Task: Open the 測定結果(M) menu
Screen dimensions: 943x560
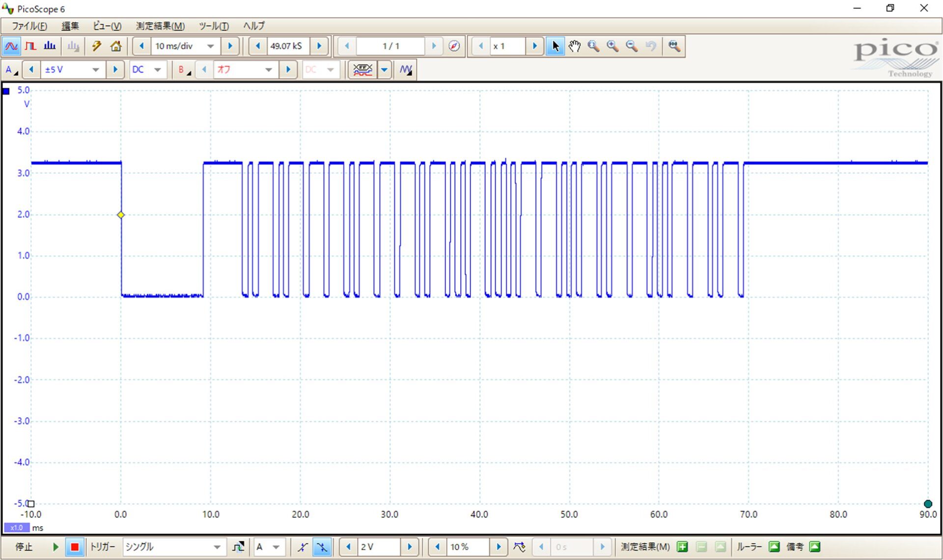Action: tap(160, 26)
